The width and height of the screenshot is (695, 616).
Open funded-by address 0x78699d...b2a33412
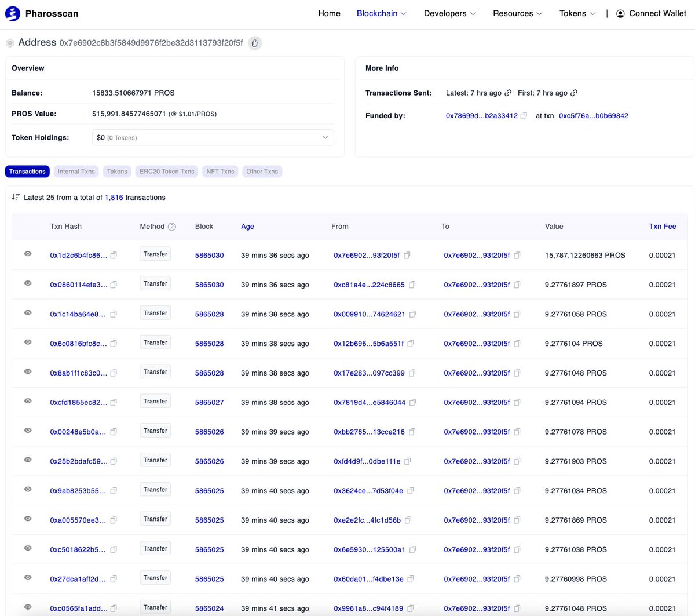(x=482, y=116)
